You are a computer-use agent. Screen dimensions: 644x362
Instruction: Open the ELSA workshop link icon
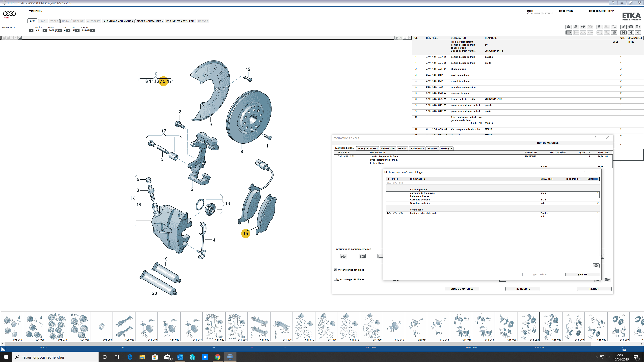[600, 27]
